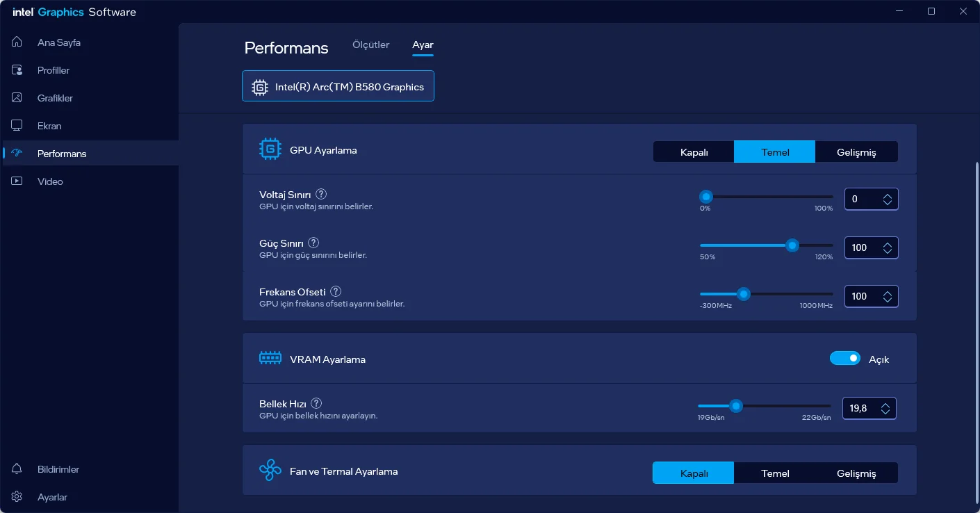Close the Intel Graphics Software window

pos(963,11)
